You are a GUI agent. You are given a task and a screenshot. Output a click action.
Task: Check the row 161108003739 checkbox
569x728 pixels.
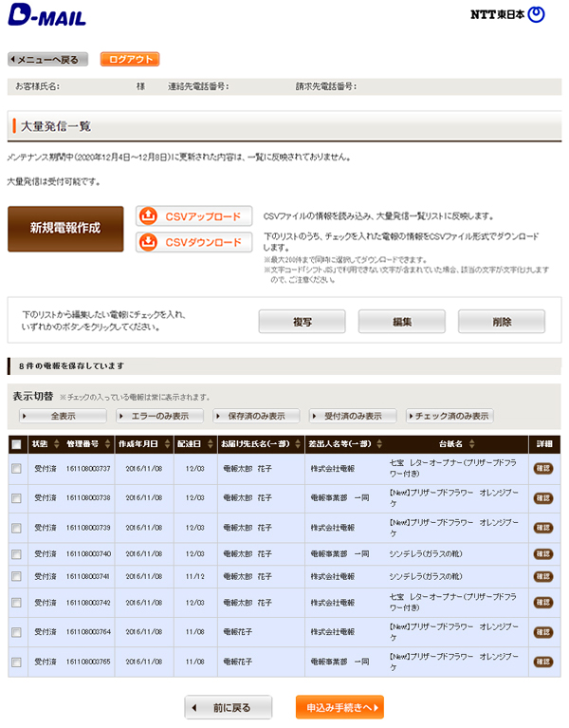[x=17, y=528]
